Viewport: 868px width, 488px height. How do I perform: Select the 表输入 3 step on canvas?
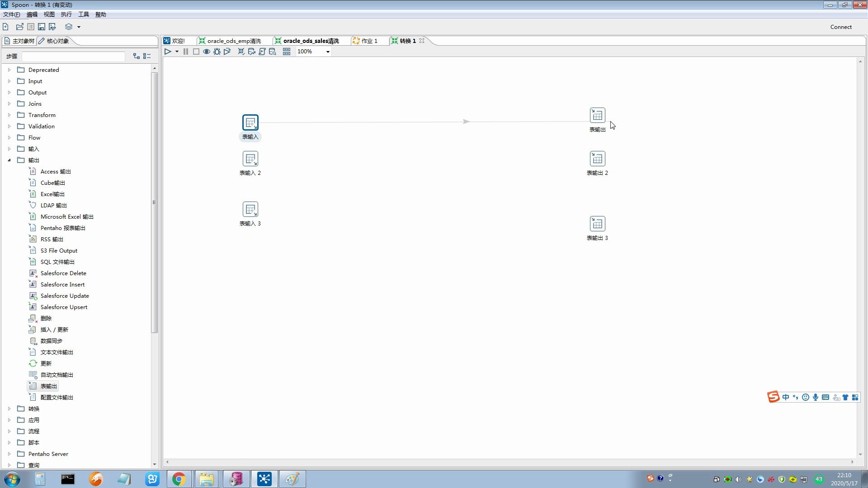(250, 209)
